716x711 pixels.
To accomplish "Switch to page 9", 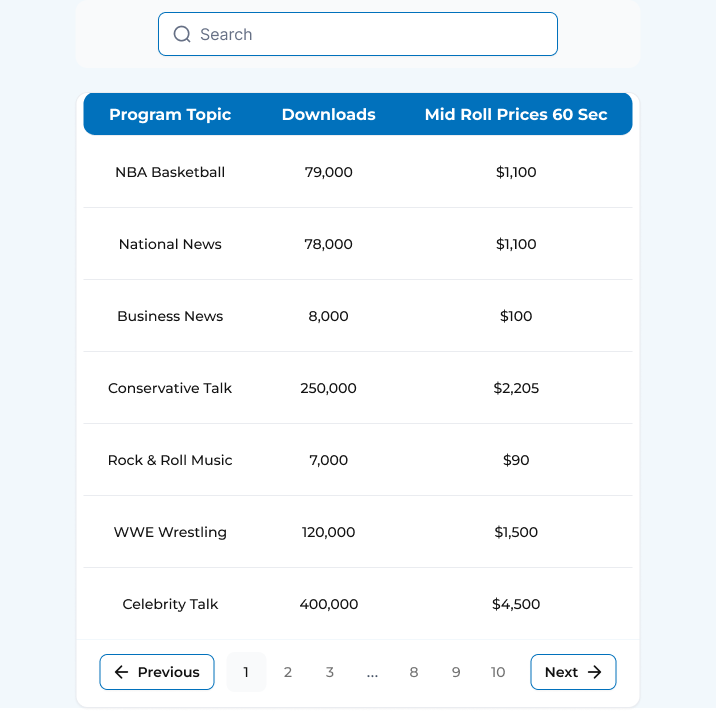I will [456, 672].
